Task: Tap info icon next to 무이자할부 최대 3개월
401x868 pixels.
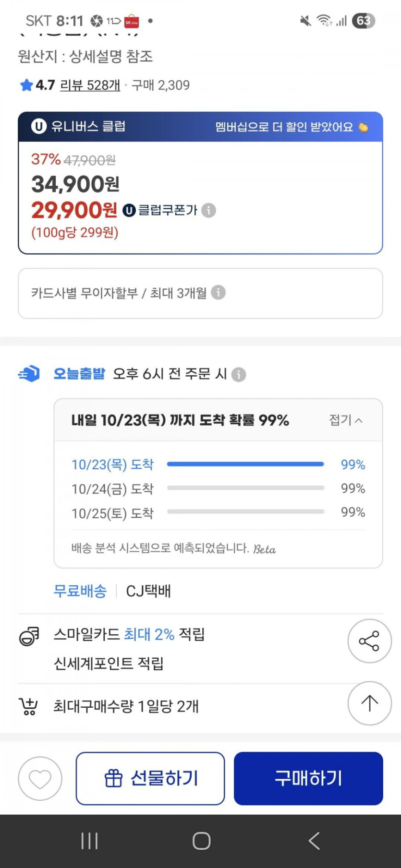Action: pos(218,292)
